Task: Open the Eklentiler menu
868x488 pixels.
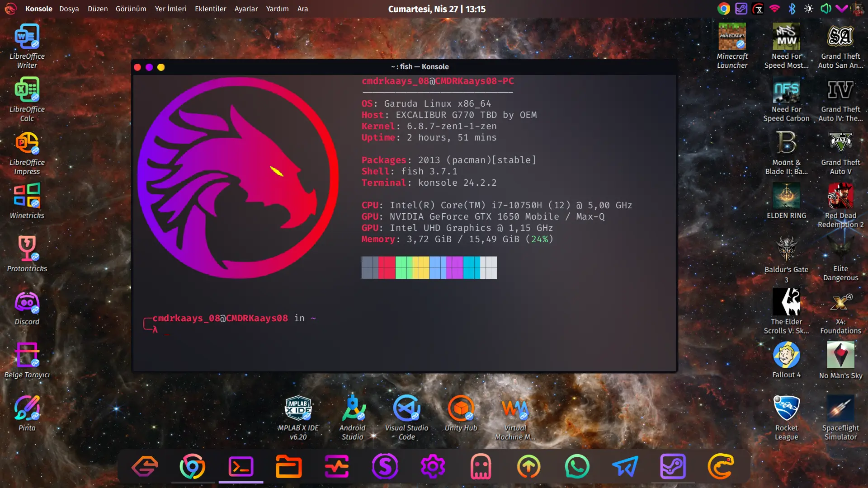Action: point(210,9)
